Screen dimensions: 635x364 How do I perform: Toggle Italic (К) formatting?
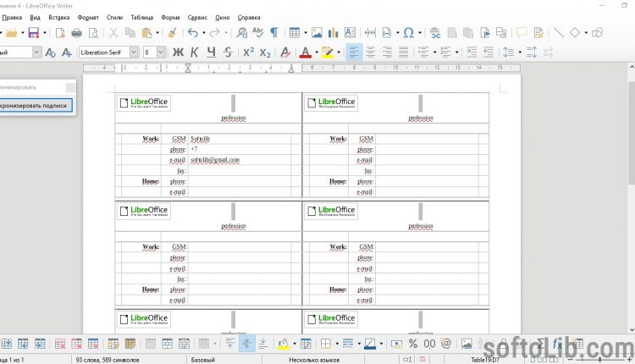point(195,52)
